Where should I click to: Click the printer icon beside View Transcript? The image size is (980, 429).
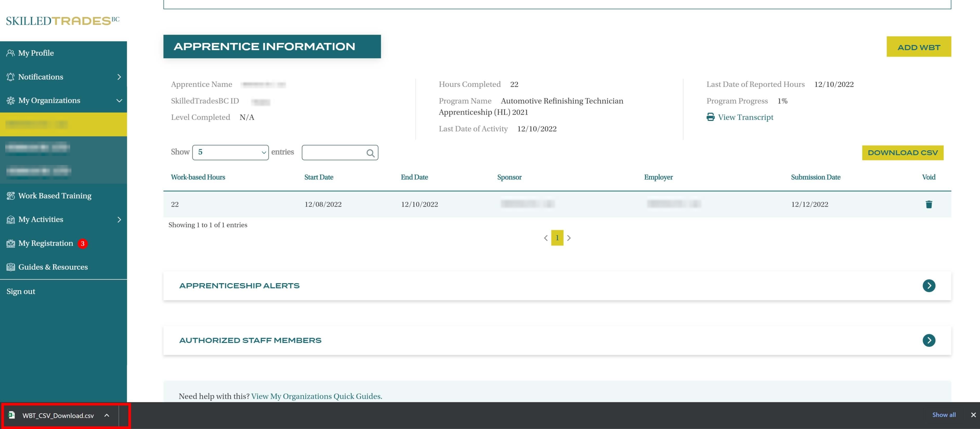point(710,117)
